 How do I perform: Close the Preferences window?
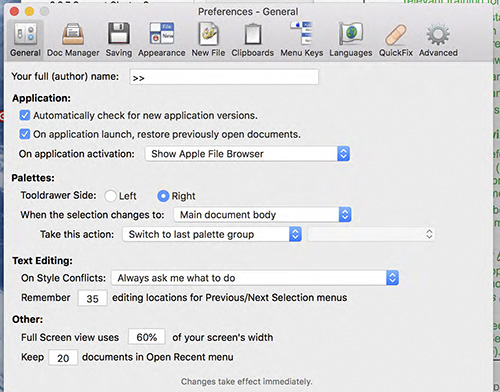pyautogui.click(x=14, y=11)
